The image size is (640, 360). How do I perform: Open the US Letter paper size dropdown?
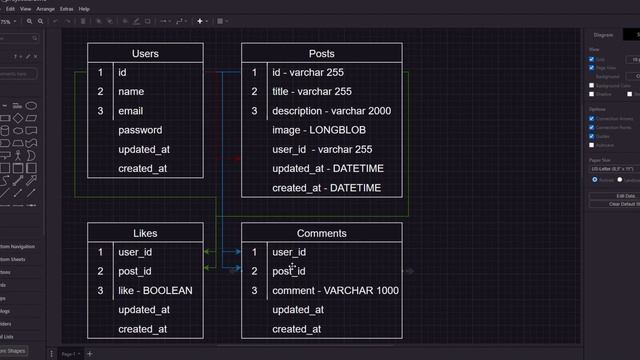pyautogui.click(x=615, y=169)
